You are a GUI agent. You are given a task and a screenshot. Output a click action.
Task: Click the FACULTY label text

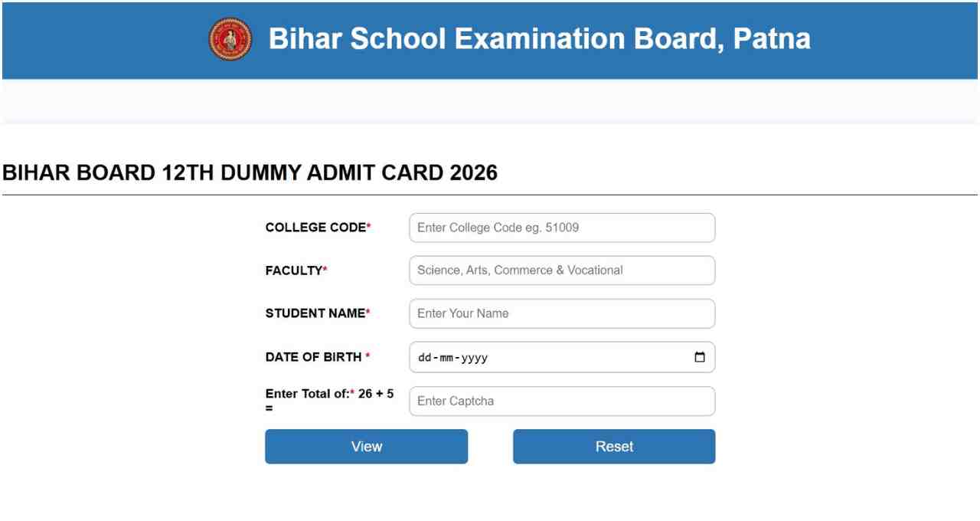tap(296, 270)
